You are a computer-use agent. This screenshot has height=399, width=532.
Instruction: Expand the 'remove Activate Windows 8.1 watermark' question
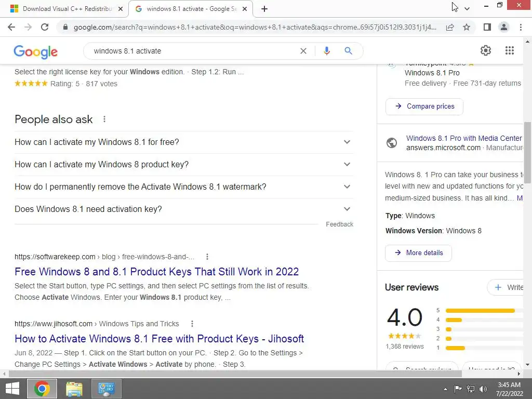coord(183,187)
